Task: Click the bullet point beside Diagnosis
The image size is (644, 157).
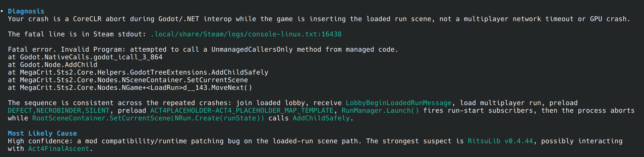Action: tap(2, 11)
